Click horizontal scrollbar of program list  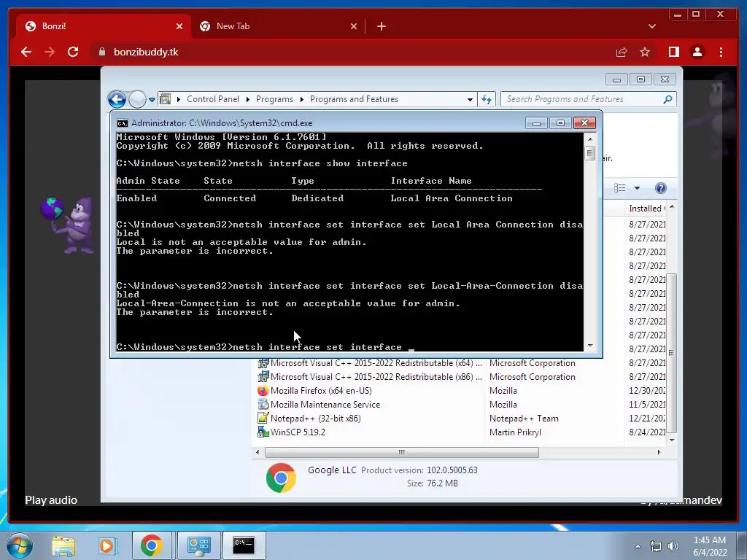point(402,452)
